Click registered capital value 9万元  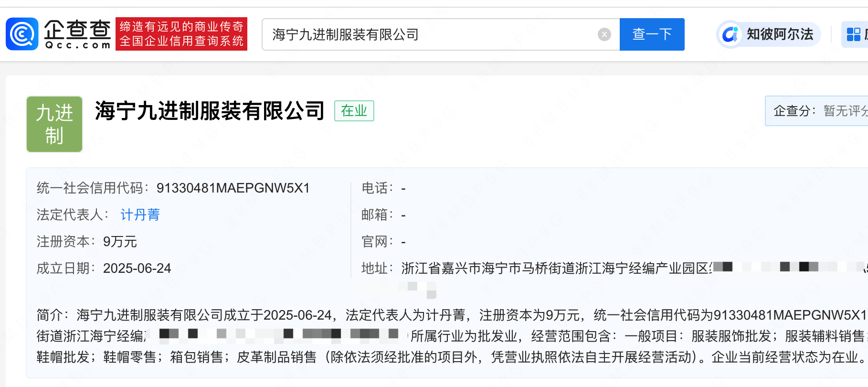[x=120, y=242]
